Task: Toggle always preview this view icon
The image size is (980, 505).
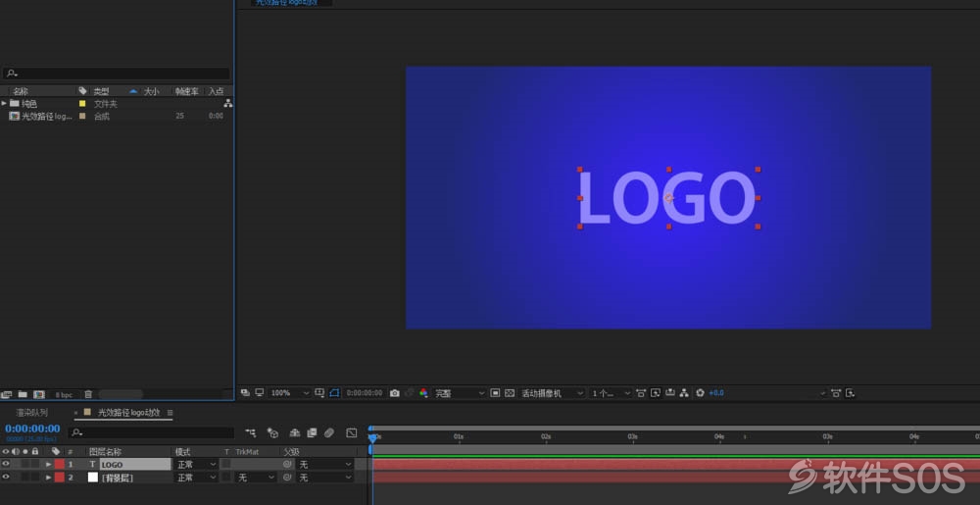Action: click(x=245, y=392)
